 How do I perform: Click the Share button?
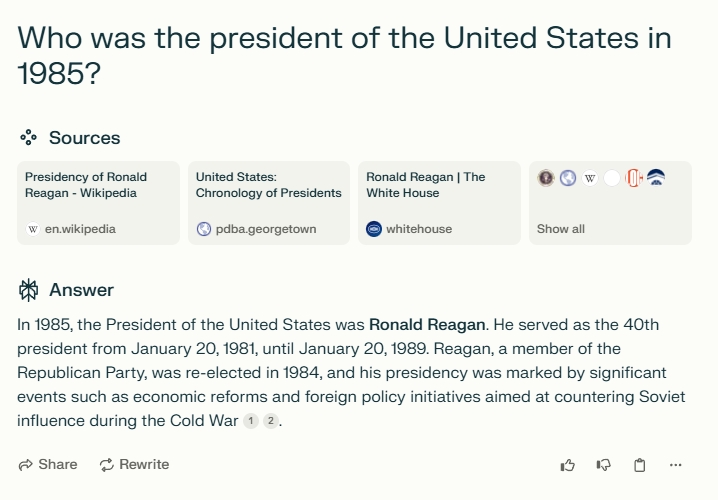[x=47, y=464]
